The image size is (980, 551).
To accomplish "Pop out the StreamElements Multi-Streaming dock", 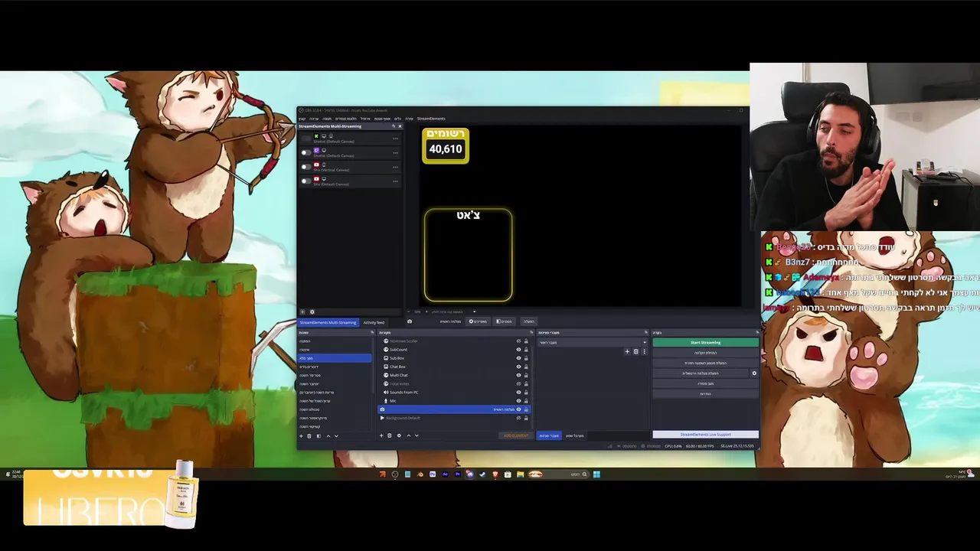I will point(394,126).
